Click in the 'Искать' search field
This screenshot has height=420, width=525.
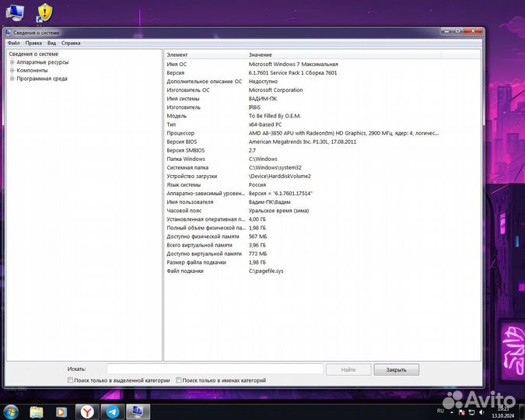pyautogui.click(x=215, y=369)
